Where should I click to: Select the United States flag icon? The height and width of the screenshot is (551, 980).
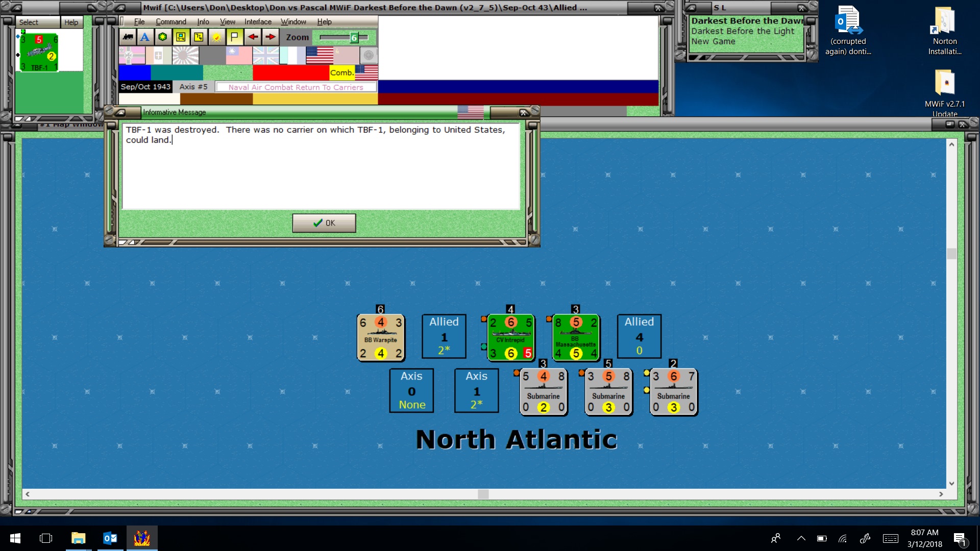point(320,55)
